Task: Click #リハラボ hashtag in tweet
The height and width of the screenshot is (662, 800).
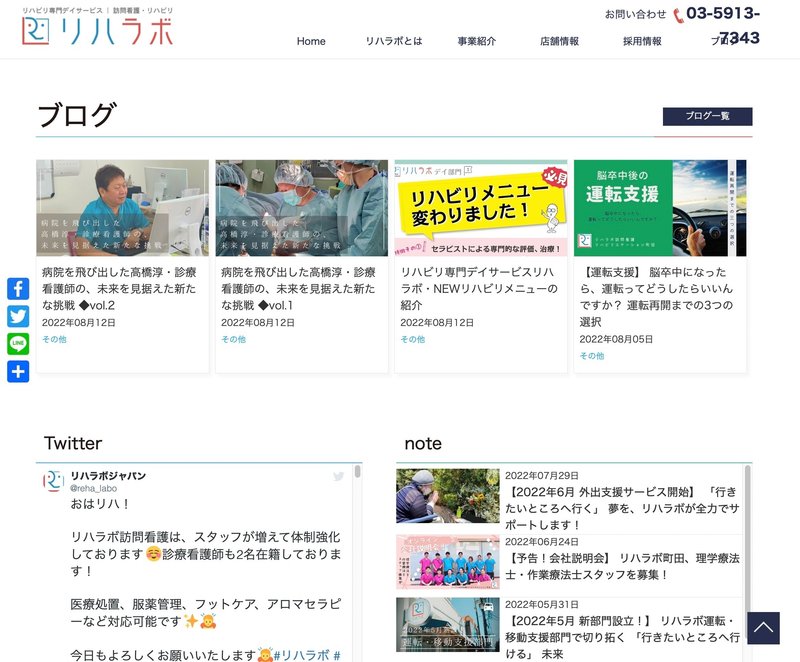Action: 302,655
